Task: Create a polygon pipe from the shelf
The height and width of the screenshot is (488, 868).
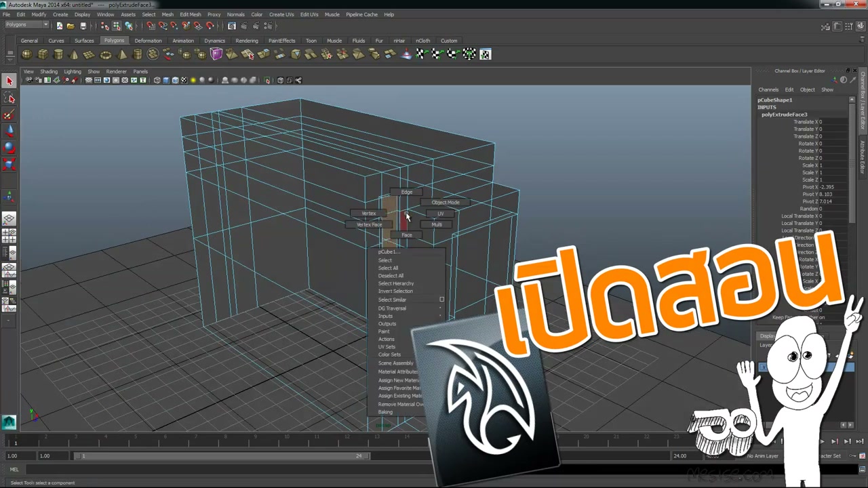Action: click(x=138, y=54)
